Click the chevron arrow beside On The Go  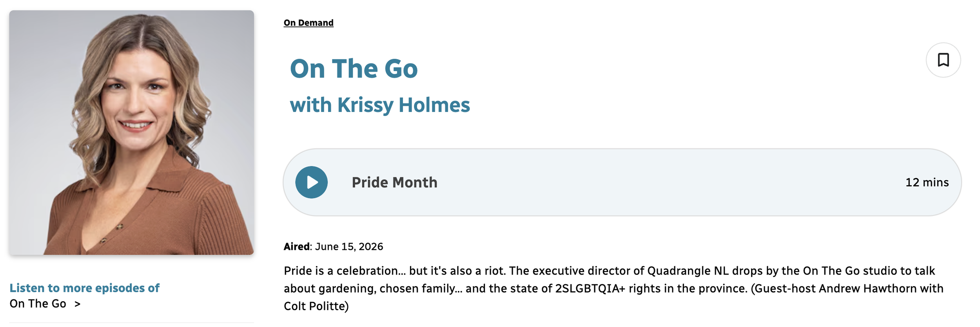(77, 304)
